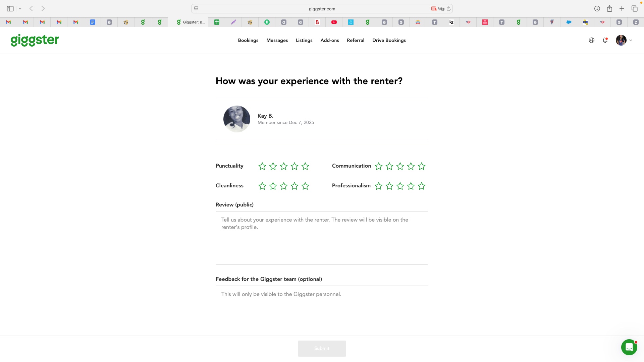Image resolution: width=644 pixels, height=362 pixels.
Task: Go to Bookings in the navigation
Action: pyautogui.click(x=248, y=40)
